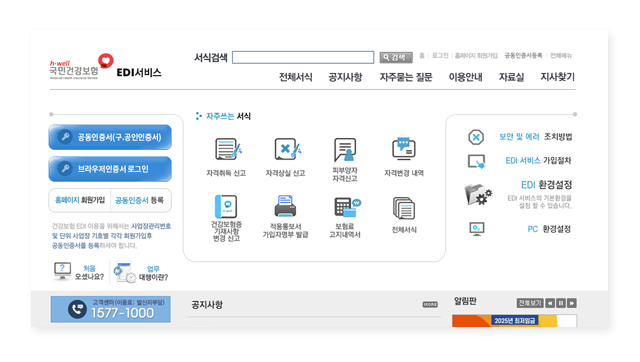Open EDI 서비스 가입절차 link
Screen dimensions: 640x362
538,161
